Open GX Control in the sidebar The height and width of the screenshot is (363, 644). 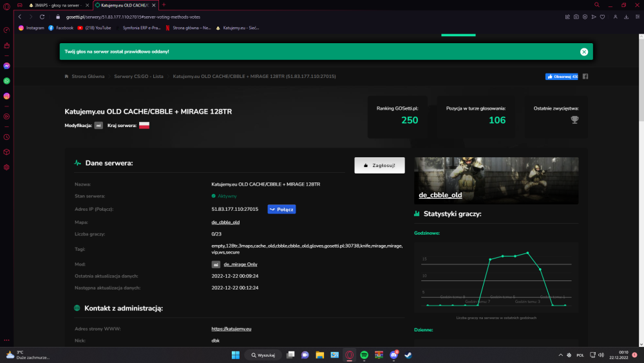(x=6, y=30)
